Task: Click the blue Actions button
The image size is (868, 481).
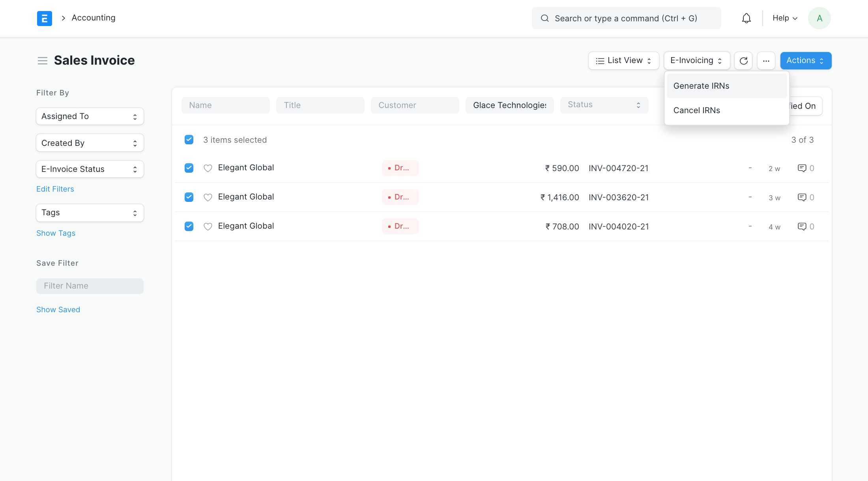Action: (805, 61)
